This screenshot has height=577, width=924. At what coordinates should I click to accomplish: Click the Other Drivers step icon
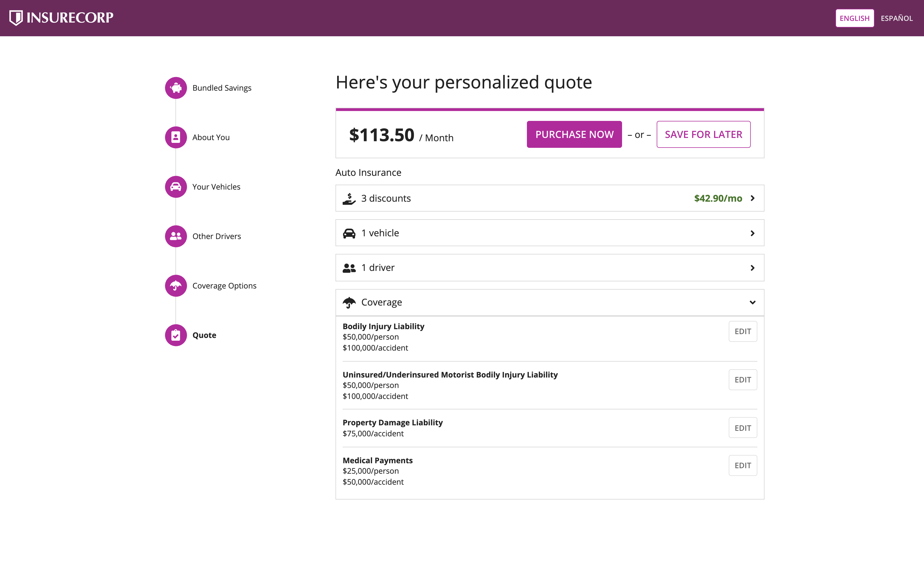tap(176, 236)
